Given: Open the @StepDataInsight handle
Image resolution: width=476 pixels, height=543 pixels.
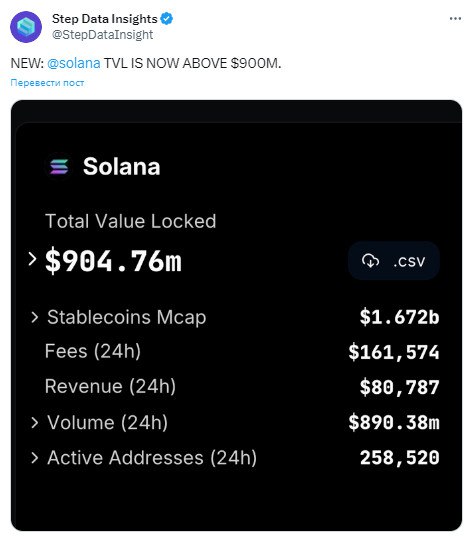Looking at the screenshot, I should (102, 35).
